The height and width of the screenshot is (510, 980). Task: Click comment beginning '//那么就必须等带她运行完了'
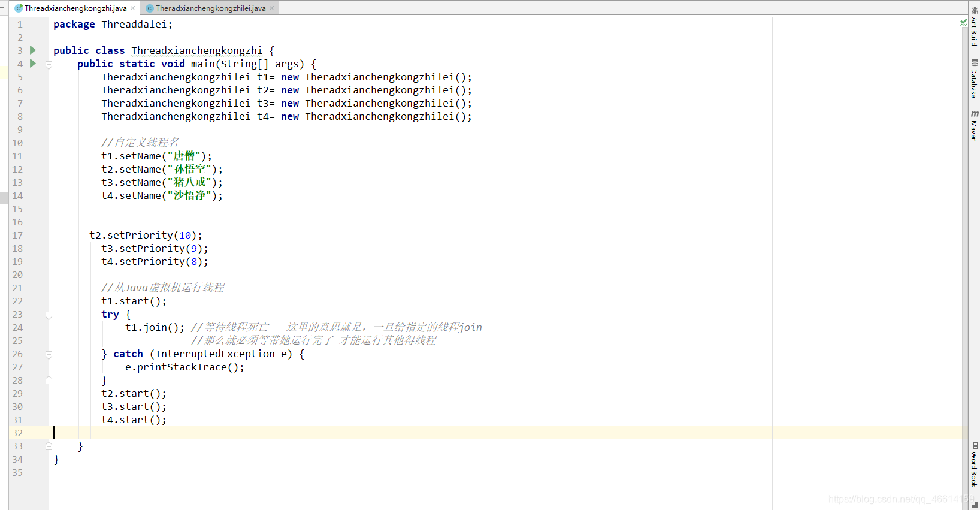[x=313, y=340]
